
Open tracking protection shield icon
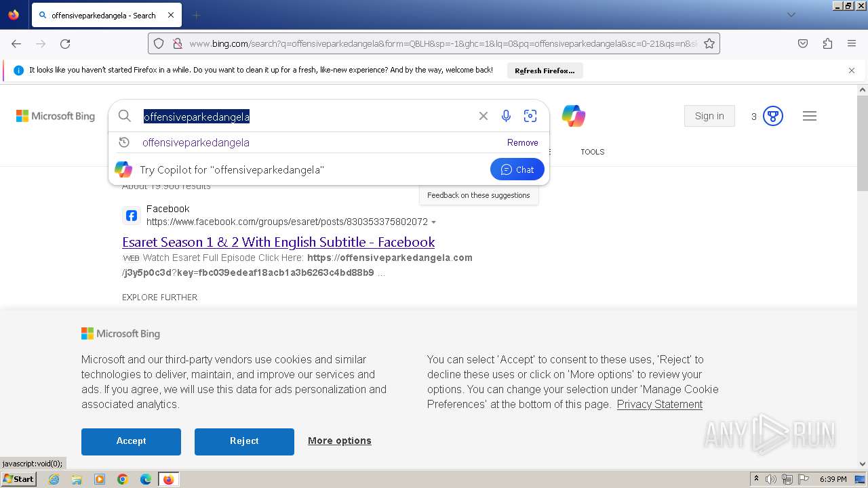coord(159,43)
